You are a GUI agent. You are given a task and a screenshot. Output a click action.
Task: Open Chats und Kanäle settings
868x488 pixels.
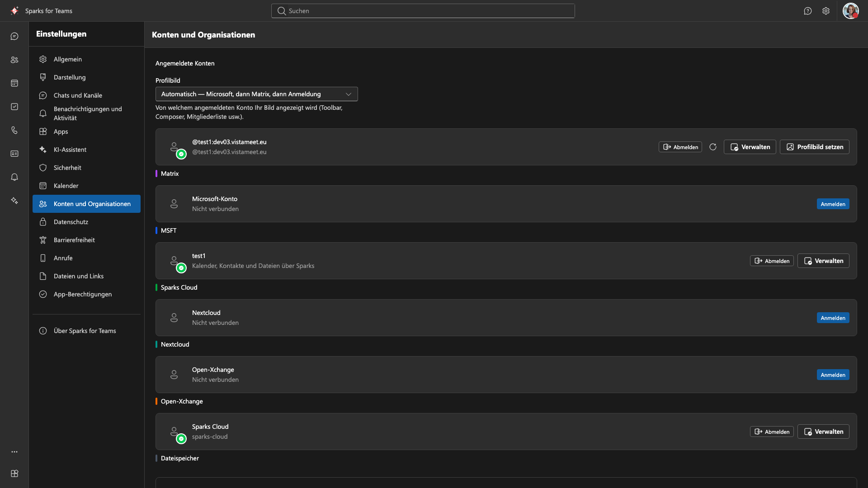(x=86, y=95)
